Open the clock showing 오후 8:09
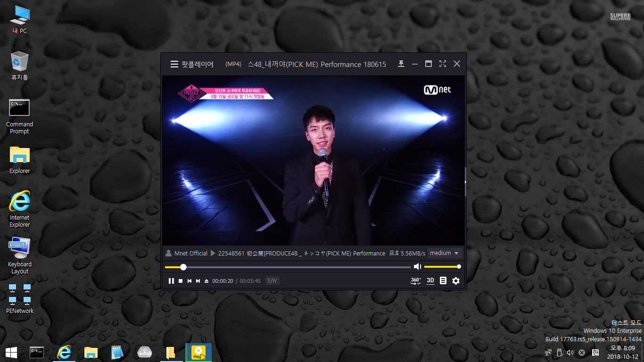Screen dimensions: 644x362 click(623, 352)
